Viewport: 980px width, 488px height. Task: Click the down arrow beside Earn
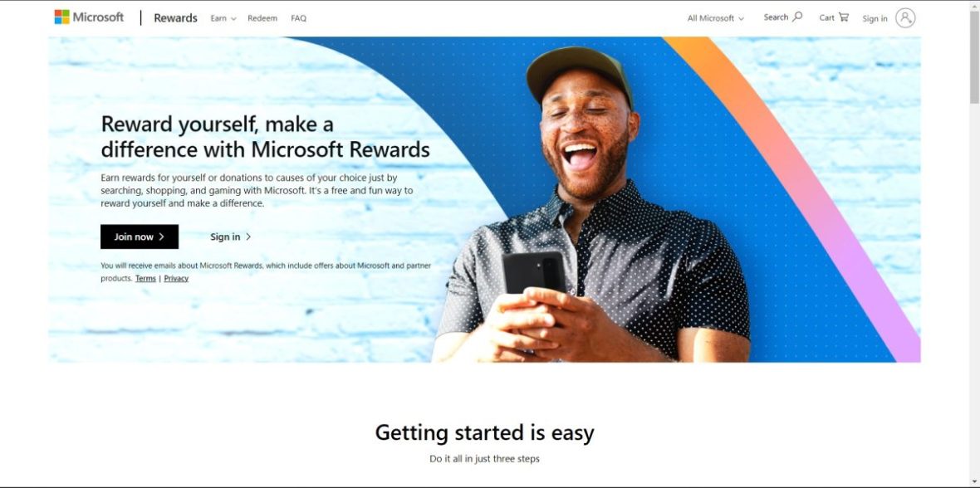(233, 19)
